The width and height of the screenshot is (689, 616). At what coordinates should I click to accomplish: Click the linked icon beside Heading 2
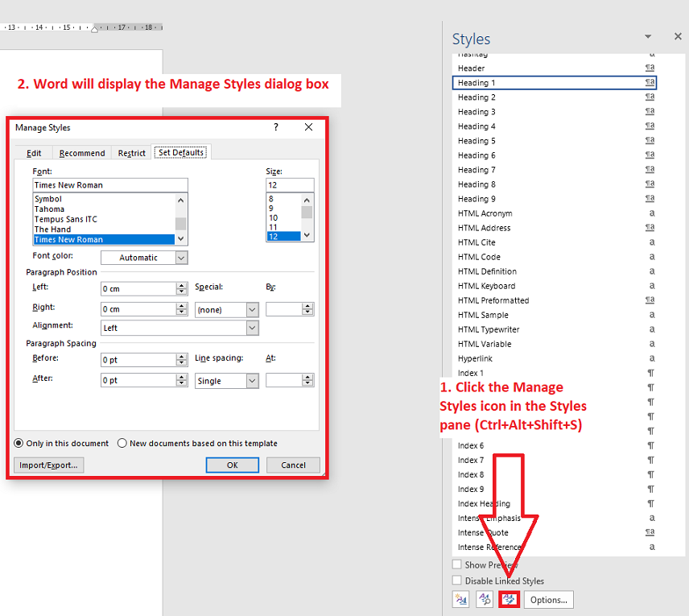click(650, 97)
